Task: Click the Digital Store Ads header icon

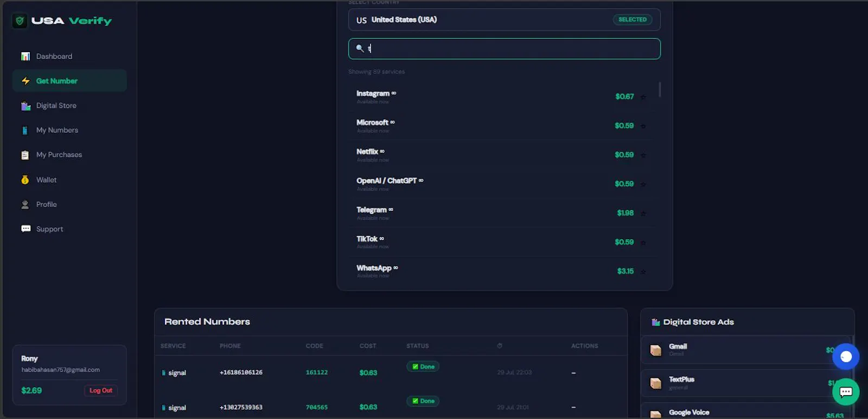Action: pyautogui.click(x=655, y=322)
